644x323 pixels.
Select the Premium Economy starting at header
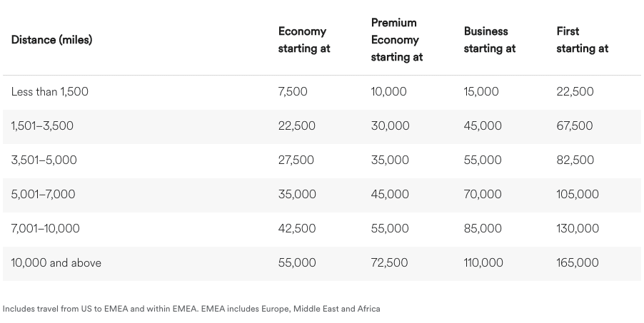click(396, 40)
